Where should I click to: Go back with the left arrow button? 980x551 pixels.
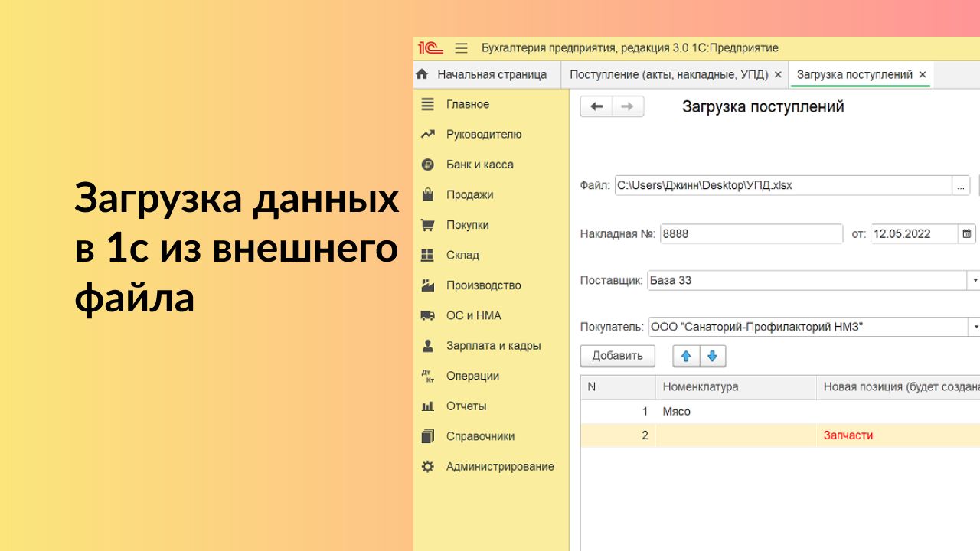(x=596, y=107)
